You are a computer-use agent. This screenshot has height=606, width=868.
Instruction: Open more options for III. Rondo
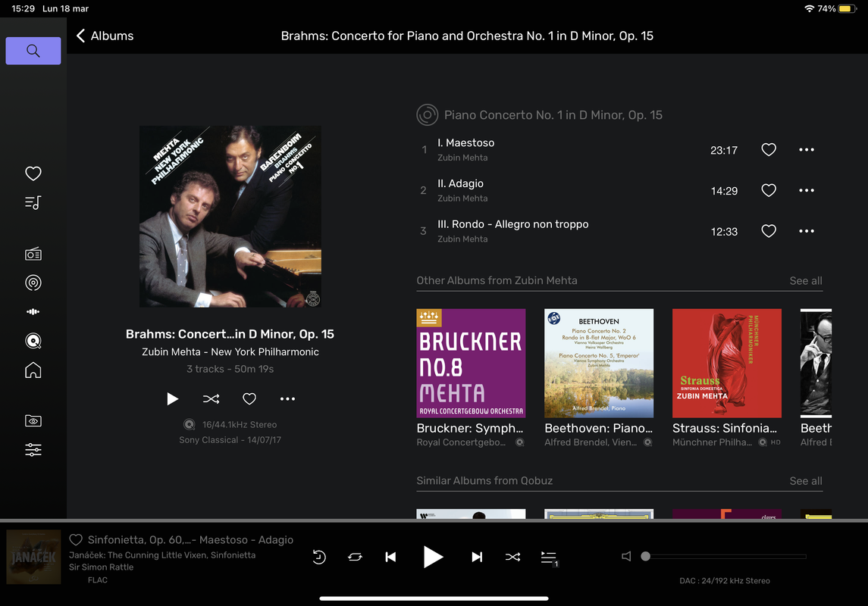click(807, 231)
